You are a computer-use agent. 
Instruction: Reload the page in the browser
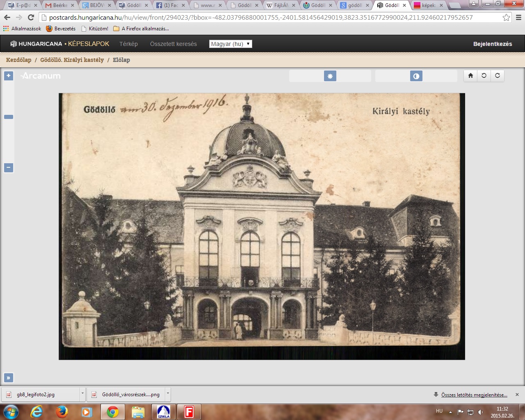coord(31,18)
